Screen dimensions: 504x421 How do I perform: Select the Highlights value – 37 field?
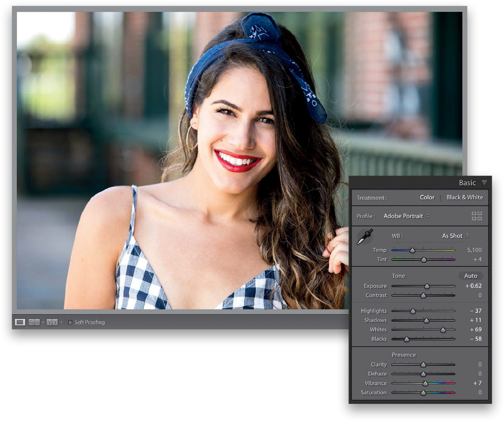(x=476, y=310)
